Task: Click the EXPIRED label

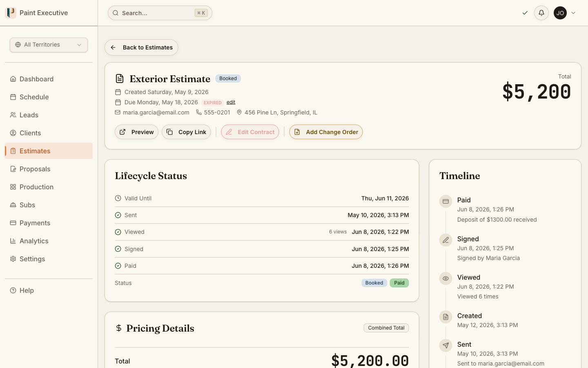Action: coord(213,103)
